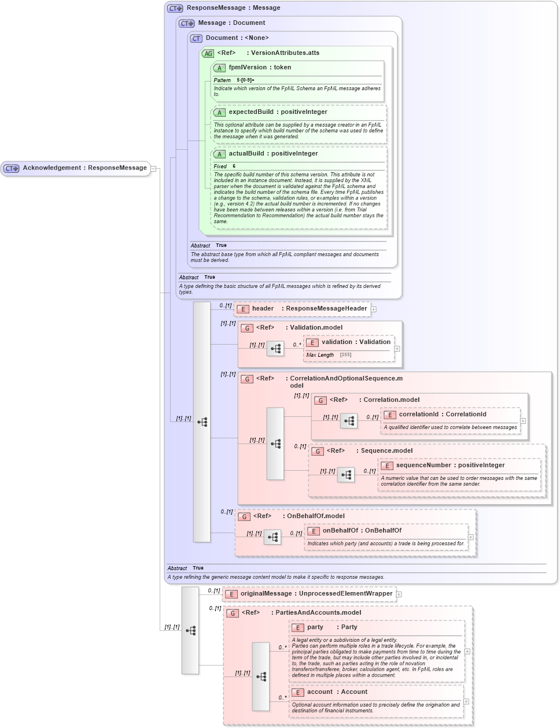Select the Acknowledgement : ResponseMessage label
This screenshot has width=560, height=728.
85,168
